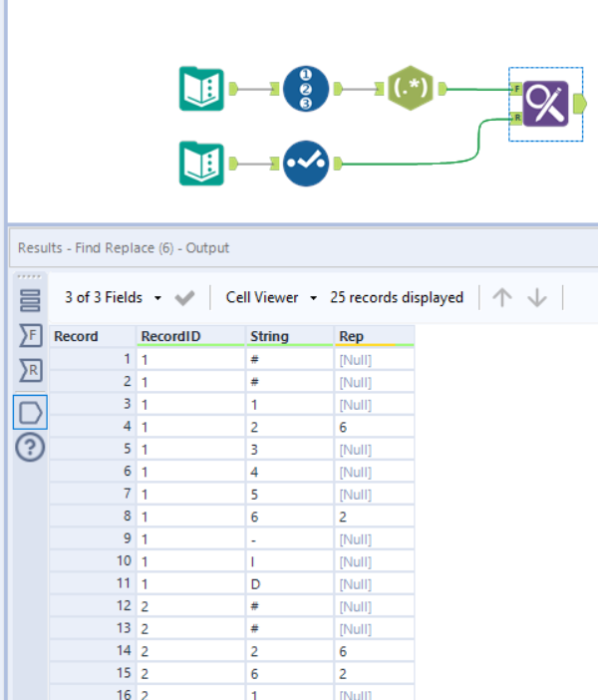598x700 pixels.
Task: Click the R input anchor of Find Replace
Action: tap(516, 119)
